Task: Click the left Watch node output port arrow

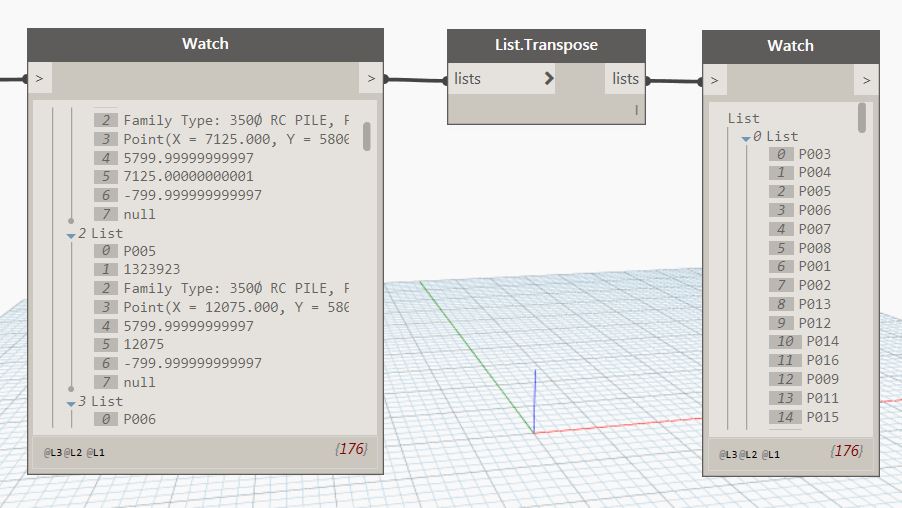Action: coord(371,78)
